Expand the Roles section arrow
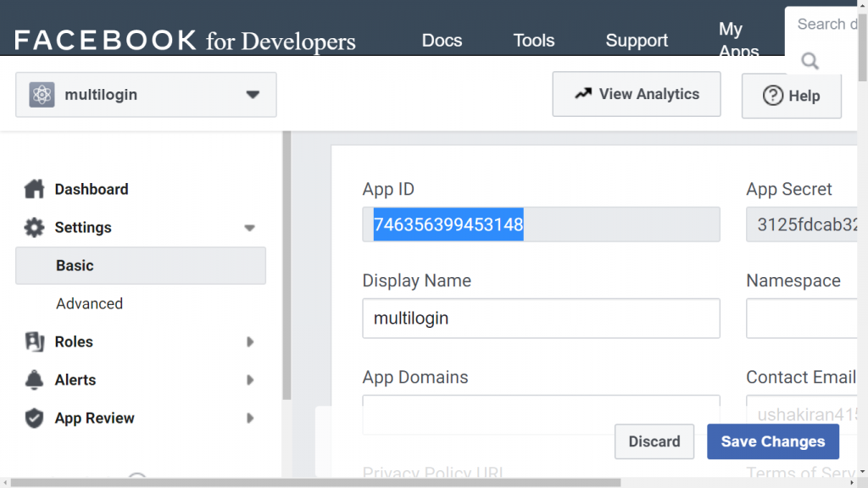This screenshot has height=488, width=868. (x=250, y=342)
